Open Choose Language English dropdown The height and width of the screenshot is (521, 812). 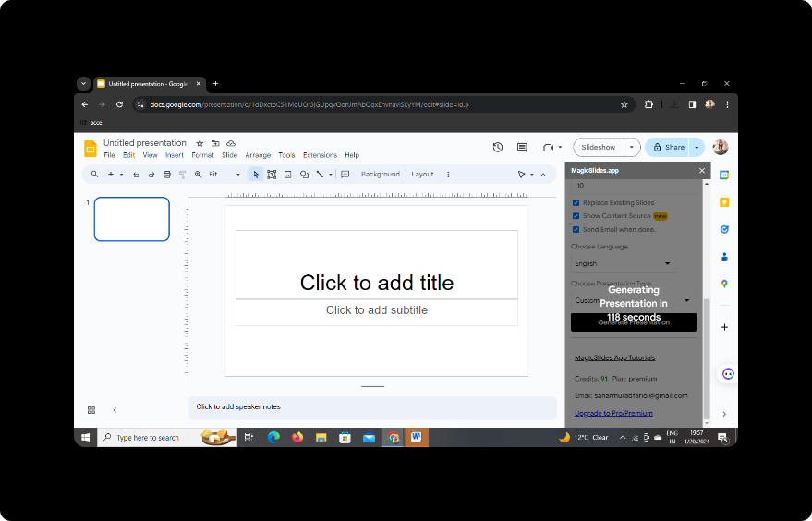[624, 263]
